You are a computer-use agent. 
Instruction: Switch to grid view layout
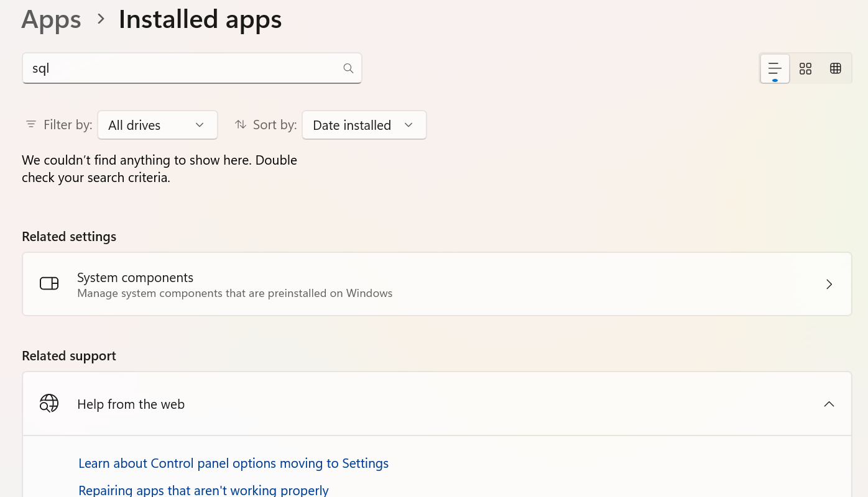[805, 68]
